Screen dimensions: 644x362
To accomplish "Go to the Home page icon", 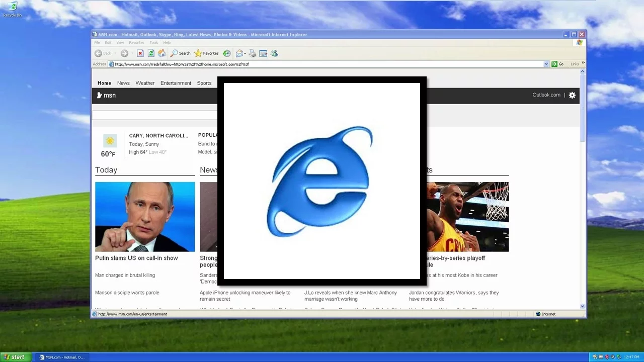I will [x=162, y=53].
